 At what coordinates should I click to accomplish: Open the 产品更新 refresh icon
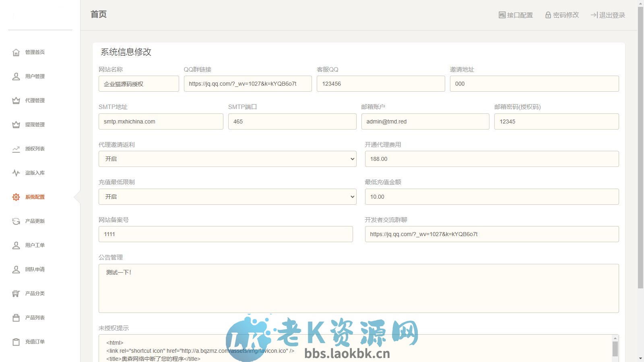click(x=16, y=221)
